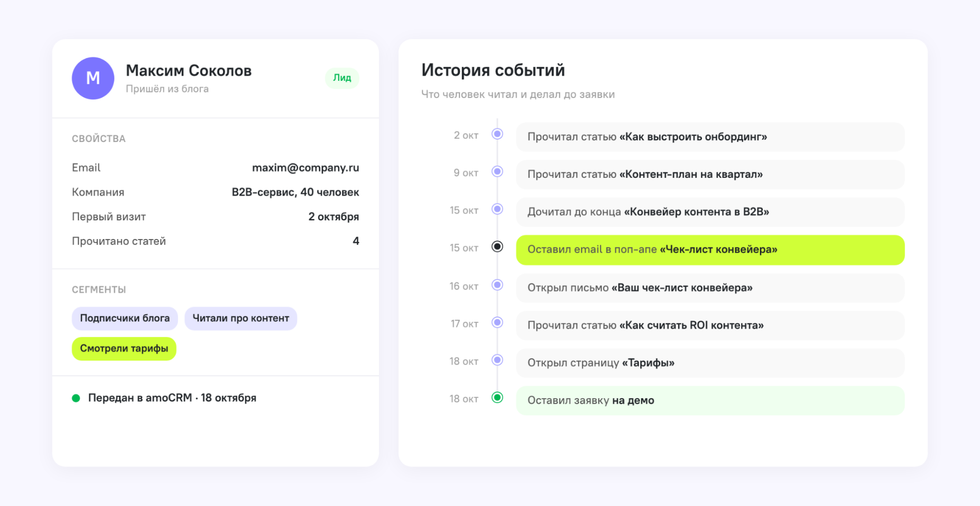This screenshot has height=506, width=980.
Task: Click the company value 'B2B-сервис, 40 человек'
Action: point(295,192)
